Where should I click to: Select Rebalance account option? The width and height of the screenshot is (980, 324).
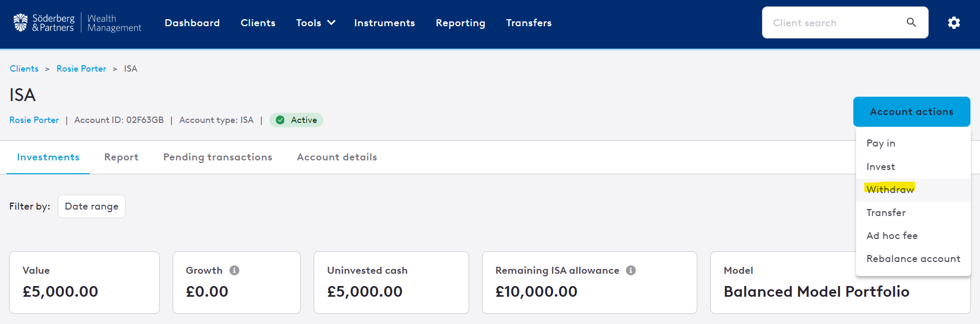point(913,259)
